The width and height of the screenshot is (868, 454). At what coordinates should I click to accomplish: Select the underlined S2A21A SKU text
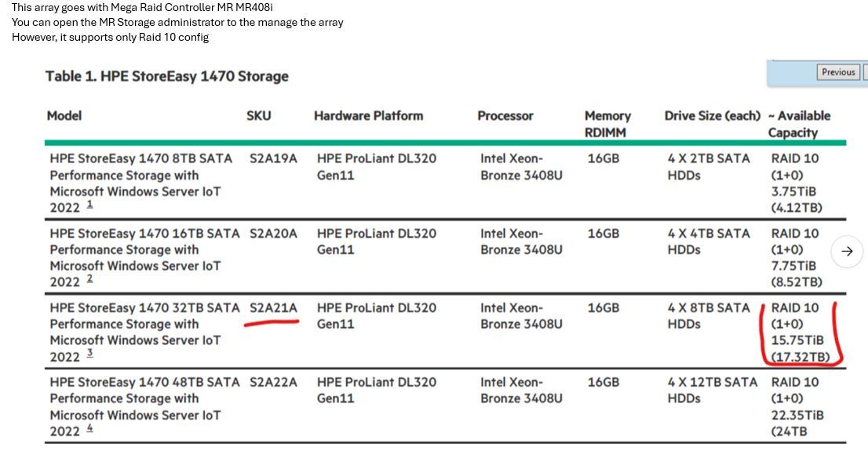click(273, 308)
